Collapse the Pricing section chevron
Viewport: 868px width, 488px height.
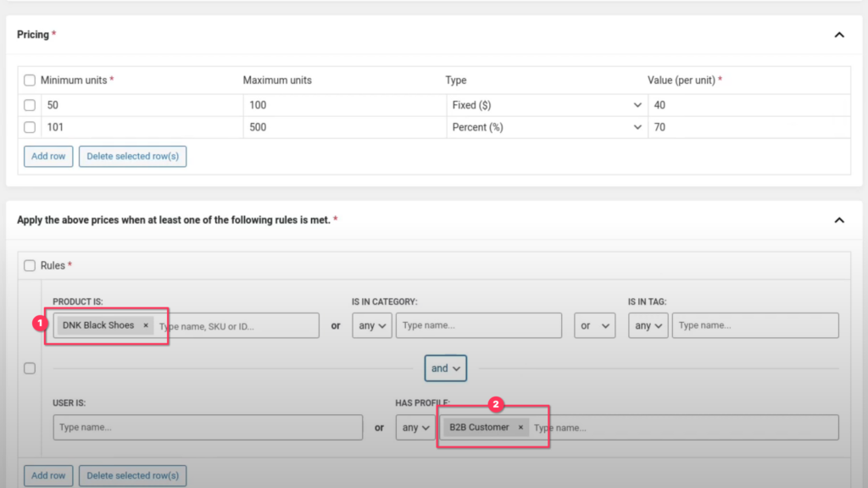click(839, 35)
